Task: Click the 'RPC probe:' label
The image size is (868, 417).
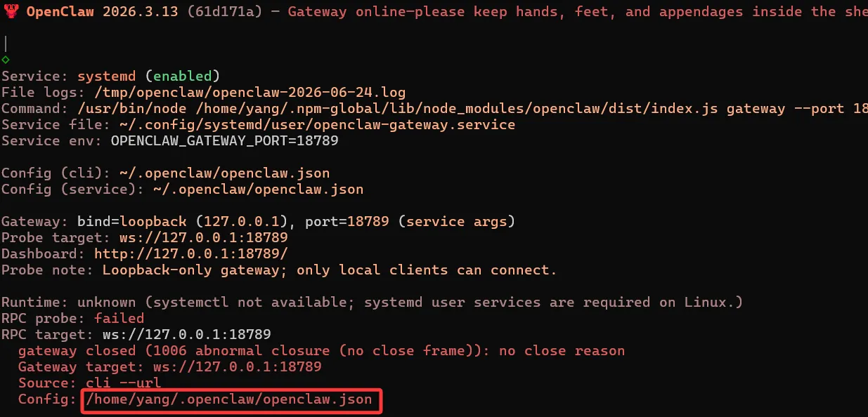Action: (44, 319)
